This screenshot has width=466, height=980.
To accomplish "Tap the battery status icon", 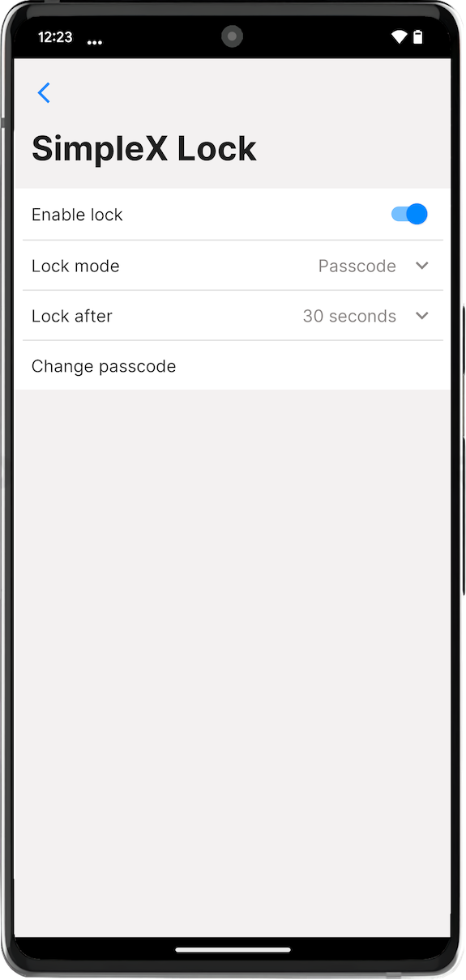I will pyautogui.click(x=418, y=37).
